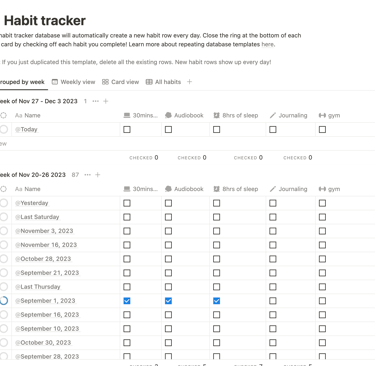This screenshot has height=366, width=375.
Task: Add a row to Nov 27 - Dec 3 group
Action: pos(106,101)
